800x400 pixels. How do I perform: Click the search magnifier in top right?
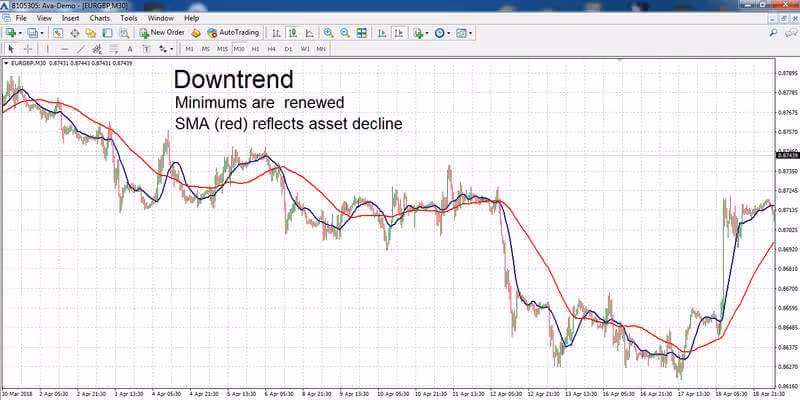773,33
